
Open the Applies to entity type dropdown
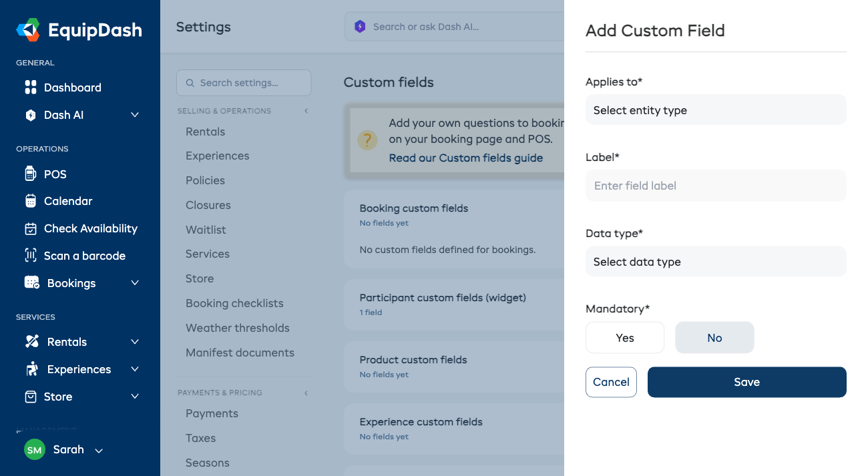pos(716,110)
